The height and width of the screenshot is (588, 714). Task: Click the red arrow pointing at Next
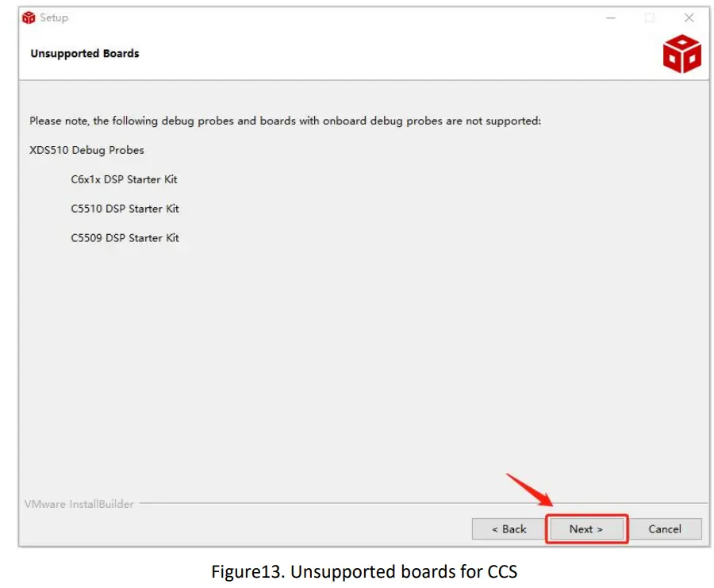530,489
